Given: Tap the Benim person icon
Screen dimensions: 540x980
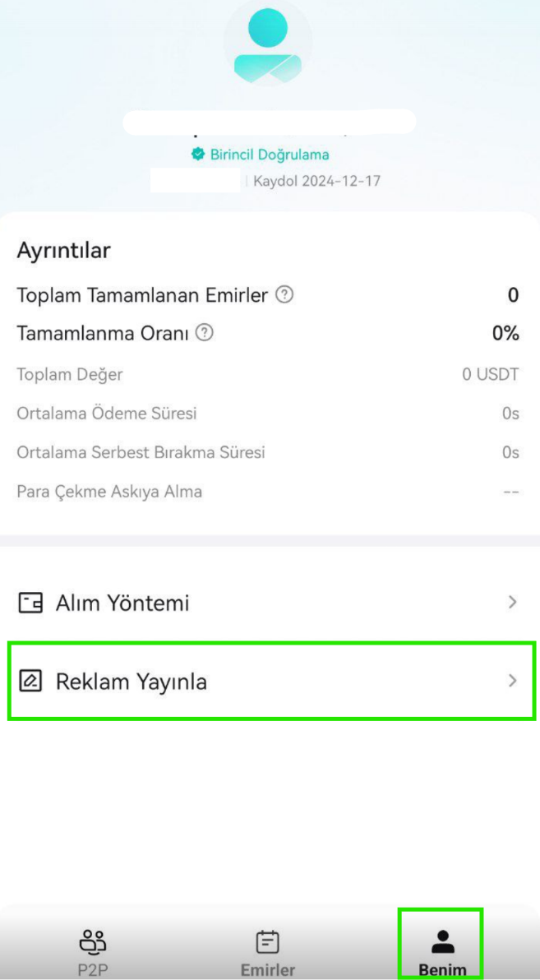Looking at the screenshot, I should tap(443, 941).
